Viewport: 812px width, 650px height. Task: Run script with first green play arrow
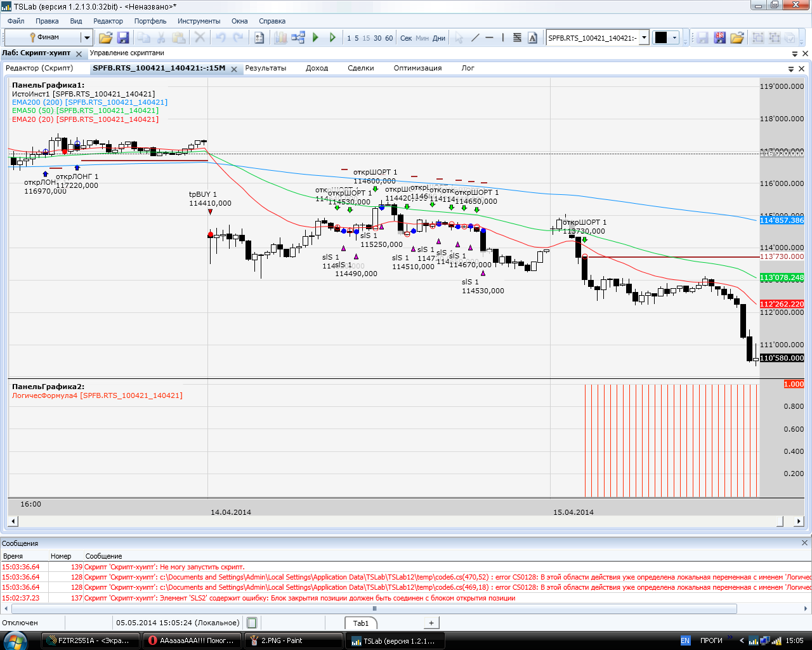(315, 38)
